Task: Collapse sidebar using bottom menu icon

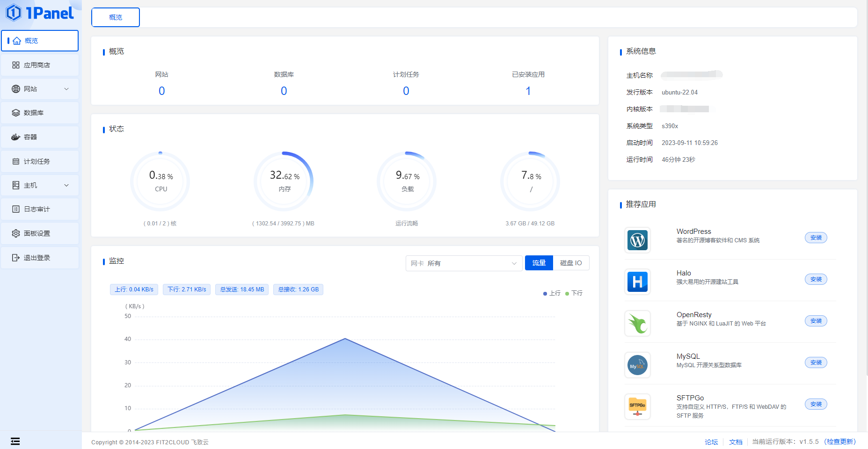Action: tap(15, 441)
